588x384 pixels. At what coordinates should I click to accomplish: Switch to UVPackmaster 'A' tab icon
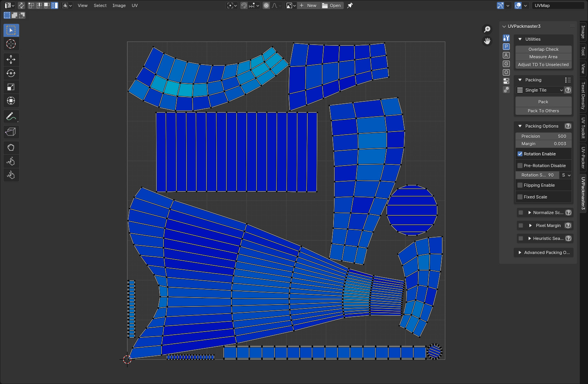click(506, 55)
